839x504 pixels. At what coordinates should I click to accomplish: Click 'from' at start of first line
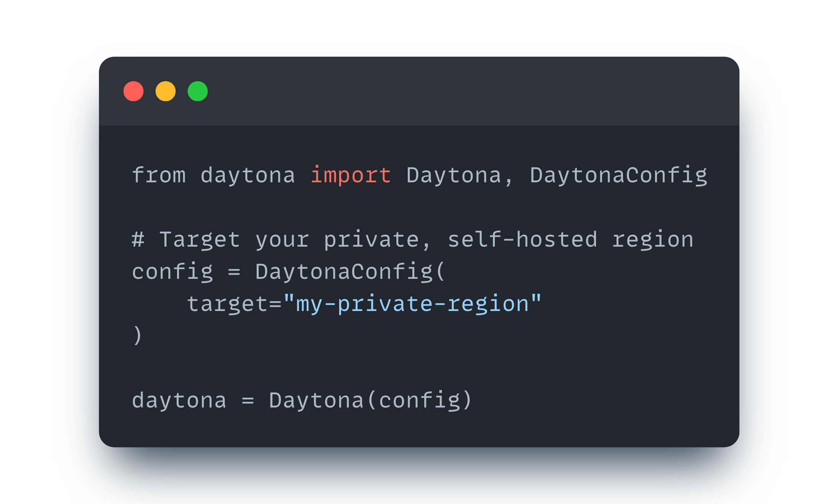click(x=159, y=175)
